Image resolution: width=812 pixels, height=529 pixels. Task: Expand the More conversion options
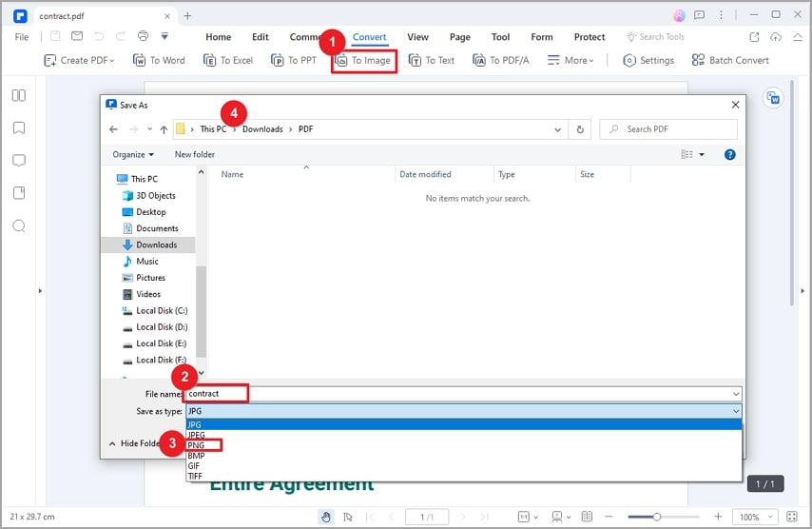click(570, 60)
